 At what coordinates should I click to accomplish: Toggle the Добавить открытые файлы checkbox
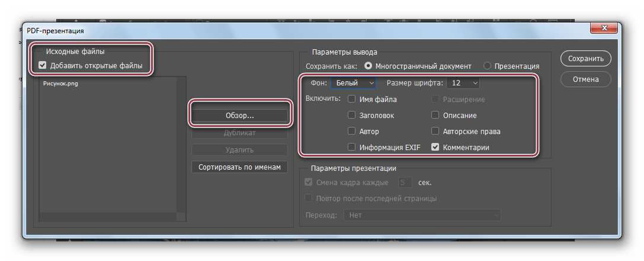[42, 65]
